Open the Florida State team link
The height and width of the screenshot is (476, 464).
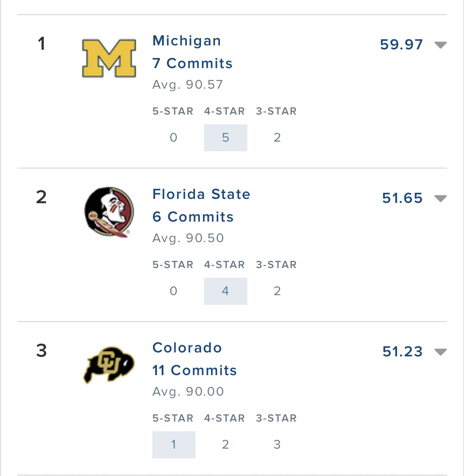point(201,194)
